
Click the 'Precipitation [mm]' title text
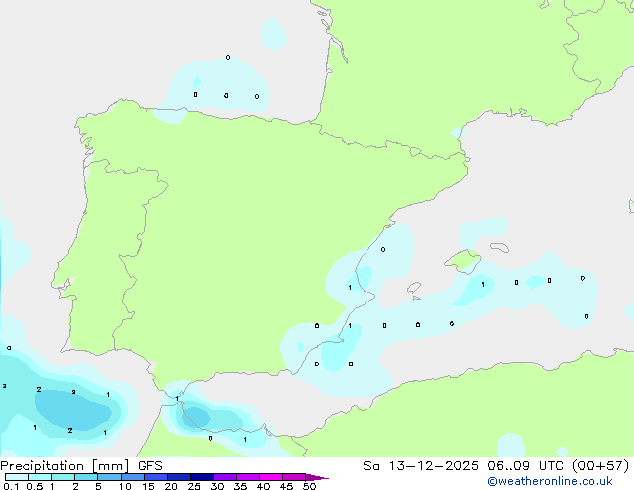coord(65,466)
